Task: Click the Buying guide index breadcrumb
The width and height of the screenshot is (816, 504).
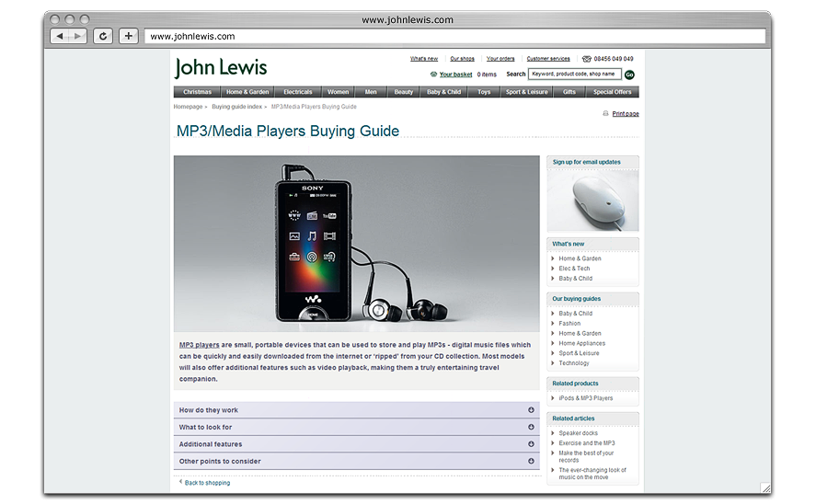Action: point(236,107)
